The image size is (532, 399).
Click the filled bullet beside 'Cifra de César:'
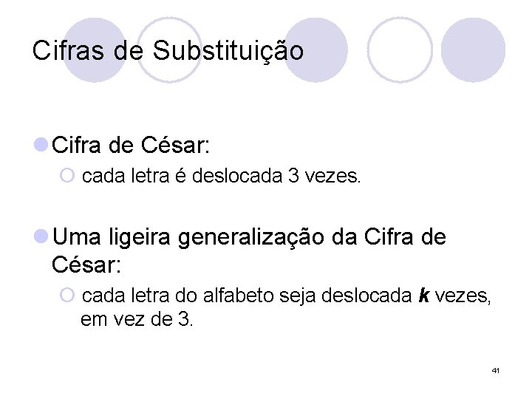point(42,146)
